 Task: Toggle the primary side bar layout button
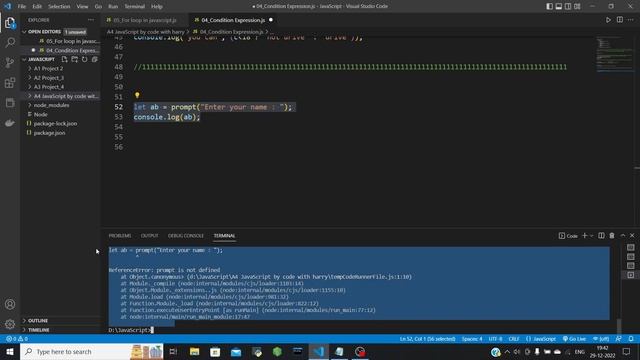549,6
